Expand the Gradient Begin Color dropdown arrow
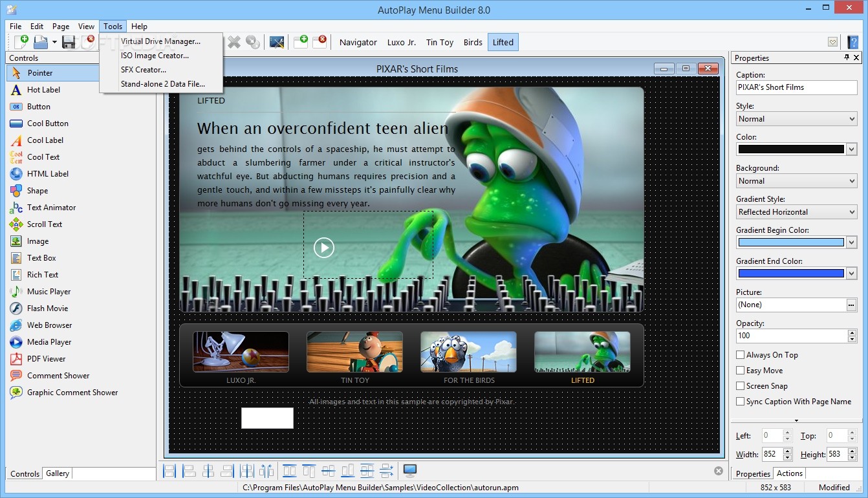This screenshot has width=868, height=498. 852,243
